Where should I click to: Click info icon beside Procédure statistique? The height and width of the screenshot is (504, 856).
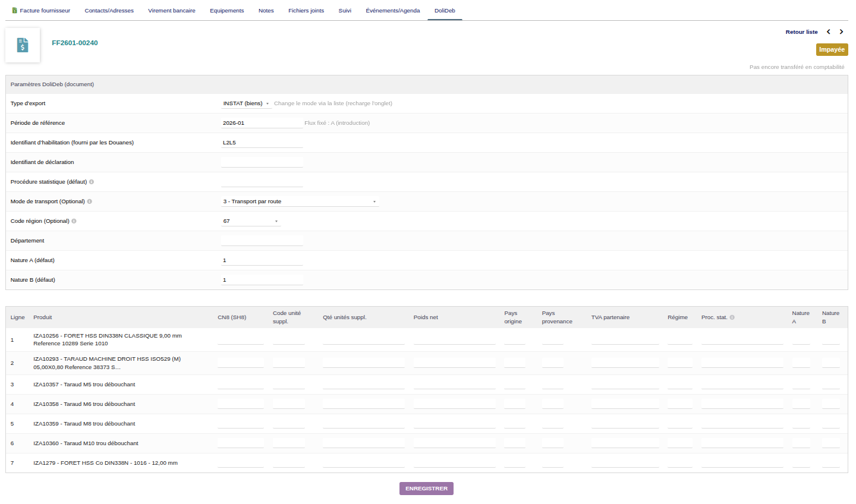(x=92, y=182)
